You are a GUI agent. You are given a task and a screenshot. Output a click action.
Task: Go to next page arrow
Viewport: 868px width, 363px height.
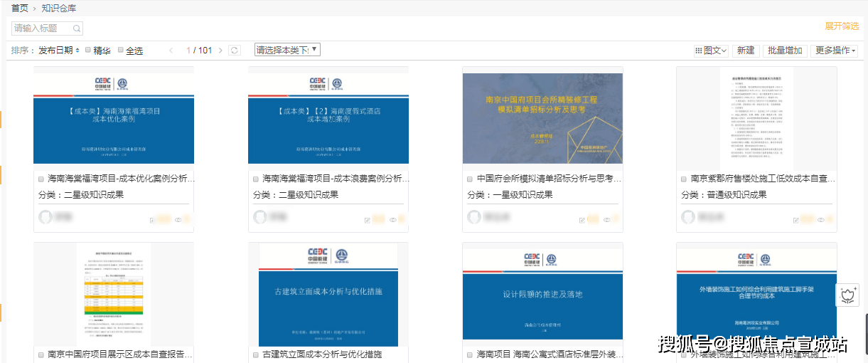220,51
